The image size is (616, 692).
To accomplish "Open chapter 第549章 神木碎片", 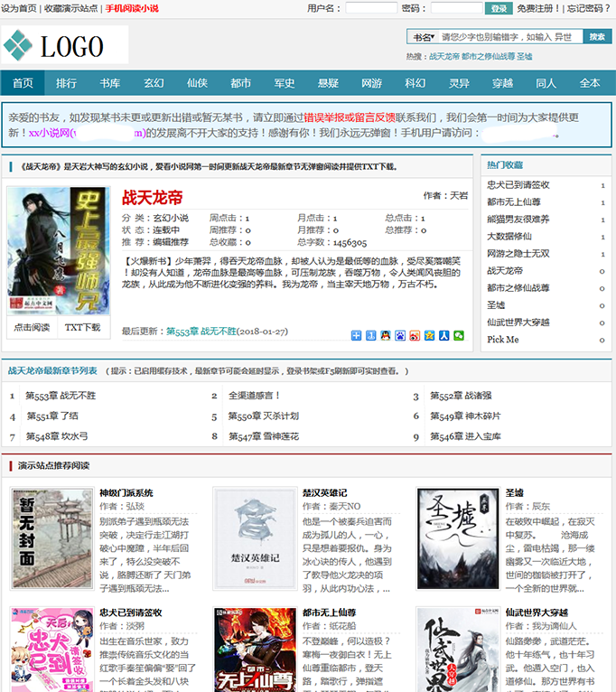I will [x=465, y=416].
